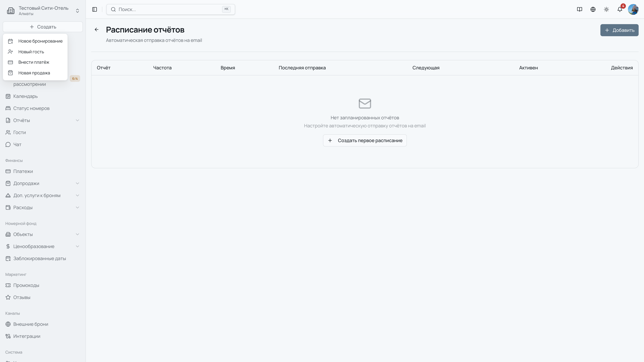The height and width of the screenshot is (362, 644).
Task: Click the Расходы wallet icon
Action: (x=8, y=207)
